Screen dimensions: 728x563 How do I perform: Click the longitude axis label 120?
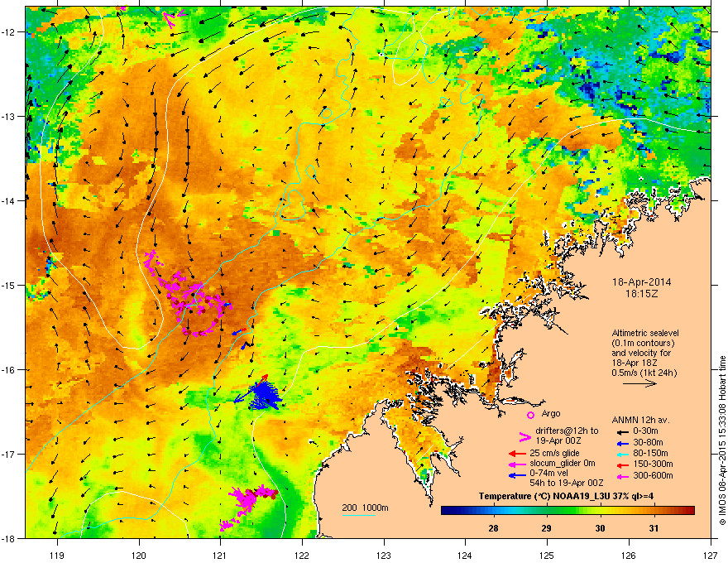click(139, 555)
